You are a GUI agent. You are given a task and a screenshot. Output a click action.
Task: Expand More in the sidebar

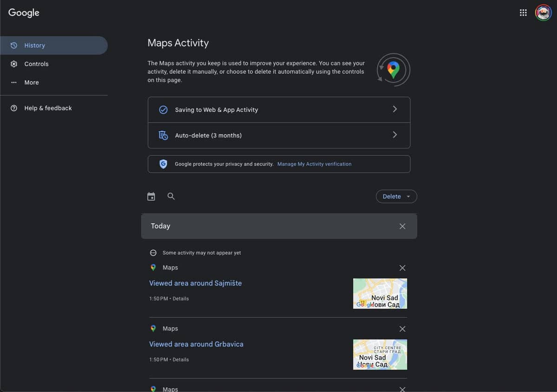[32, 83]
